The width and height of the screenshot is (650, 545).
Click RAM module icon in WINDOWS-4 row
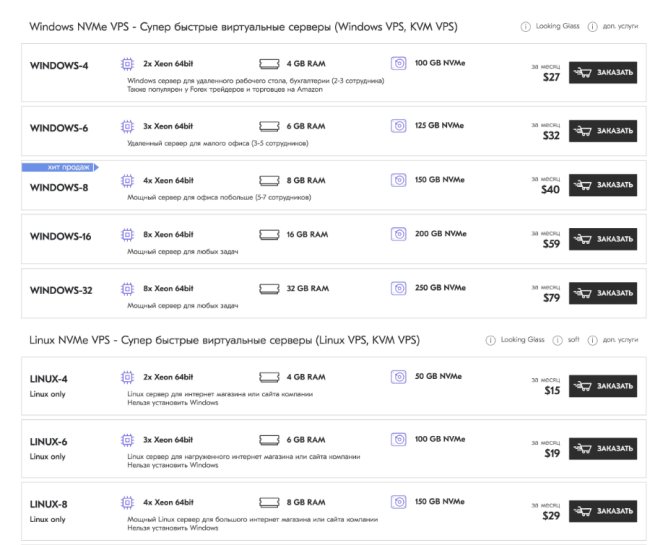[269, 64]
